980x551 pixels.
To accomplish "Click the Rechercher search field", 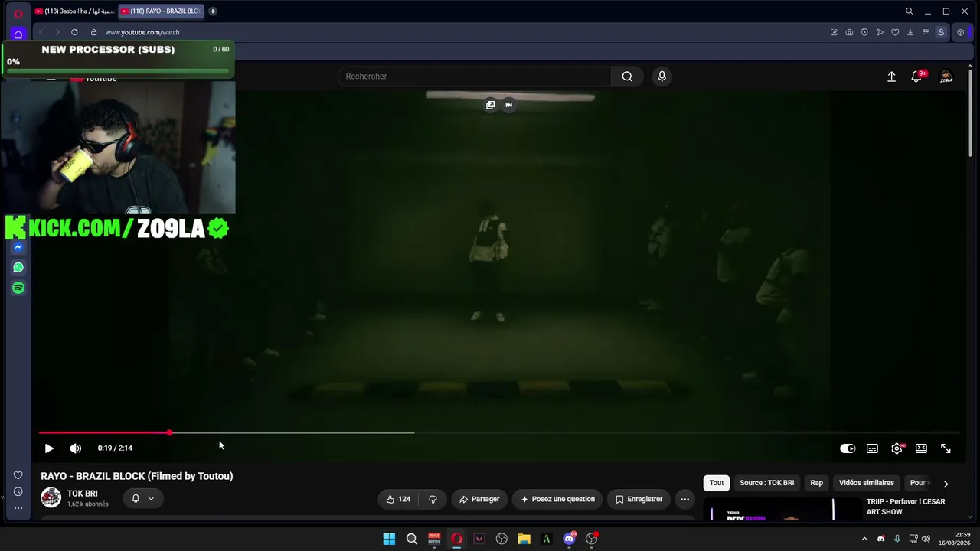I will pyautogui.click(x=475, y=77).
